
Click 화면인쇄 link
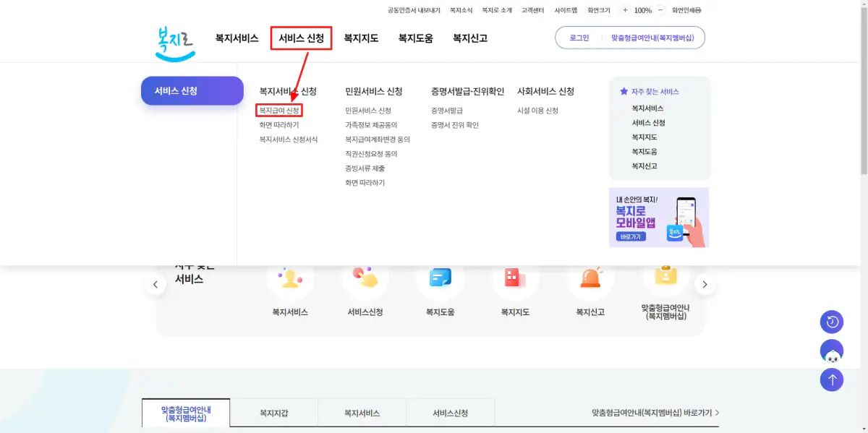[x=686, y=10]
